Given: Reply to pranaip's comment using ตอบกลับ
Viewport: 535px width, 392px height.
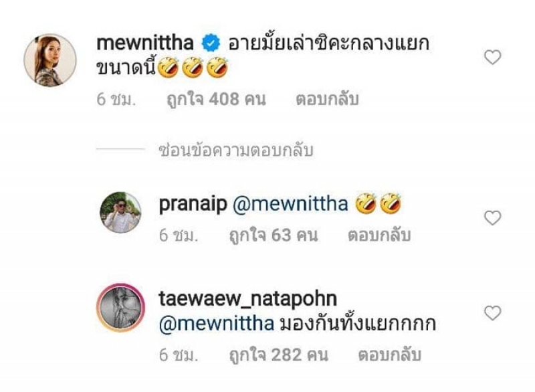Looking at the screenshot, I should pyautogui.click(x=379, y=235).
